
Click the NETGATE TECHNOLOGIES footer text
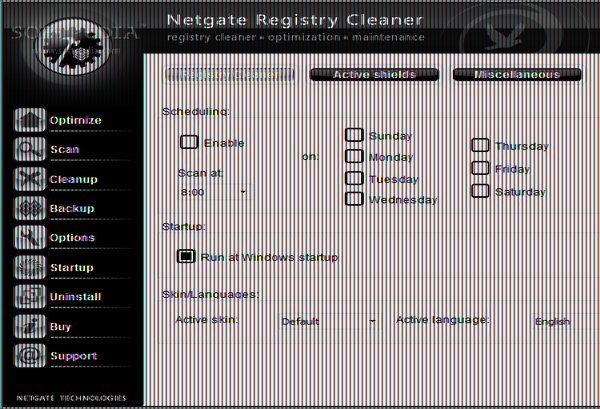click(71, 398)
